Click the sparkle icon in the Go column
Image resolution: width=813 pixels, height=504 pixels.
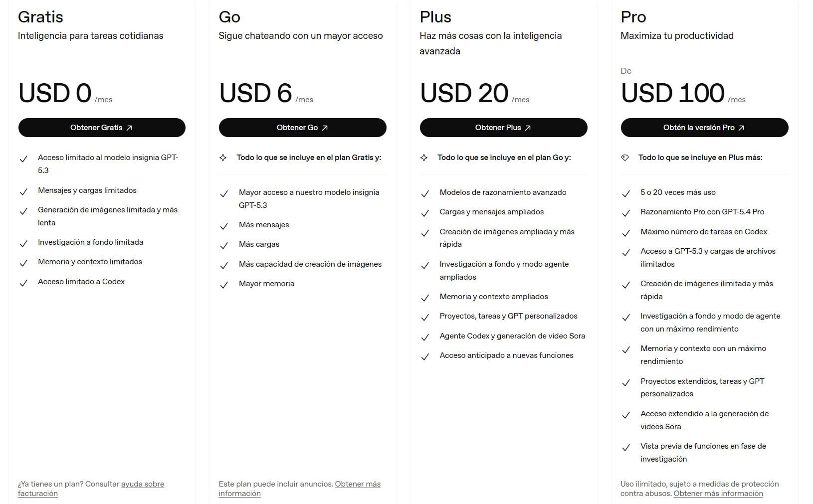point(223,158)
